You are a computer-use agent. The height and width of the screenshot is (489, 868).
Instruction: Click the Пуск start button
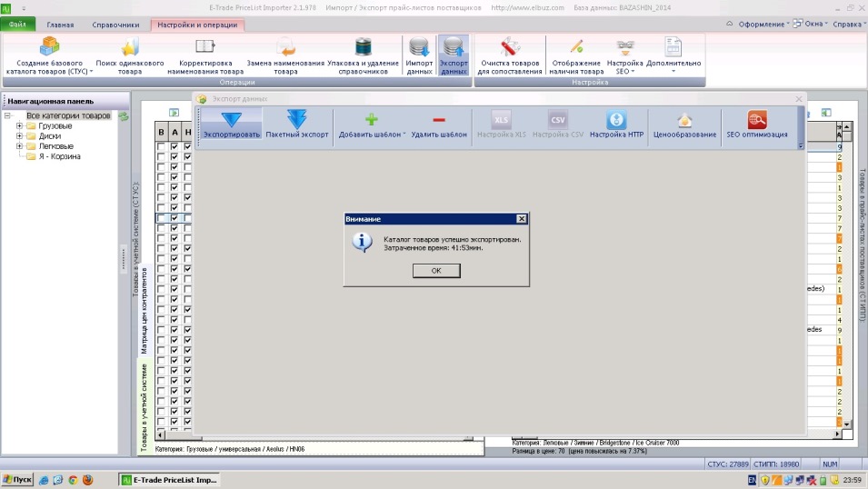tap(17, 480)
